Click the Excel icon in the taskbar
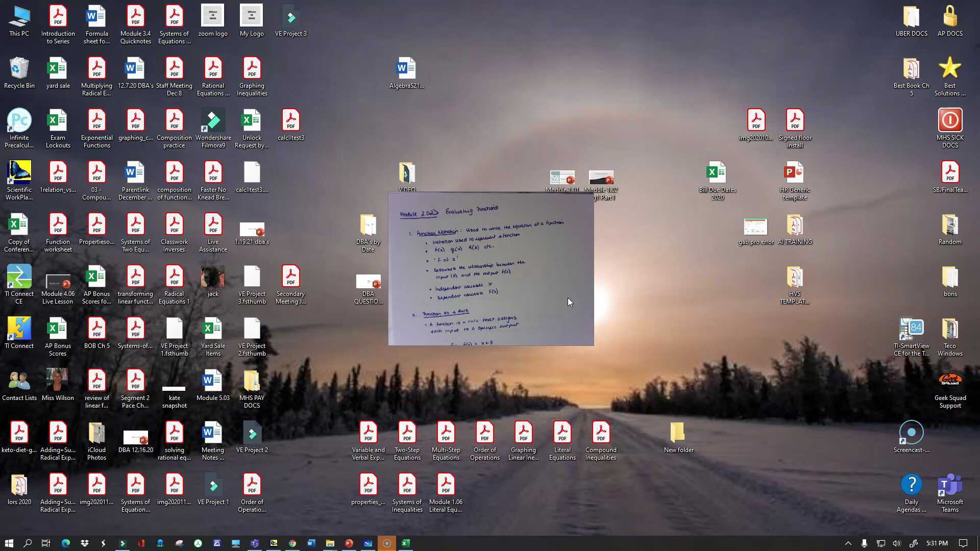The height and width of the screenshot is (551, 980). point(406,543)
